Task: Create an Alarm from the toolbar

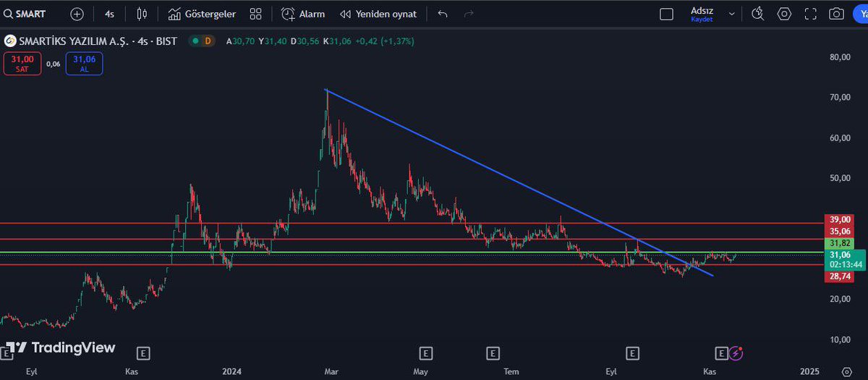Action: click(304, 14)
